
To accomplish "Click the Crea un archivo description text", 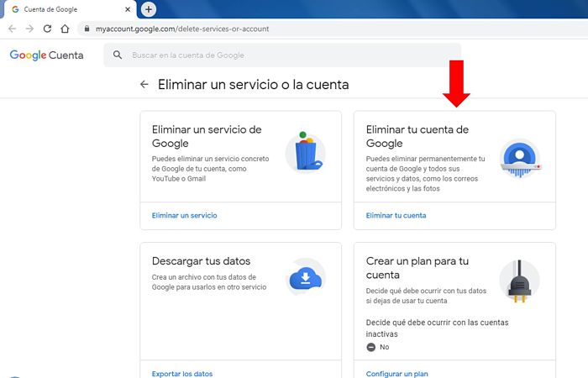I will click(x=209, y=282).
